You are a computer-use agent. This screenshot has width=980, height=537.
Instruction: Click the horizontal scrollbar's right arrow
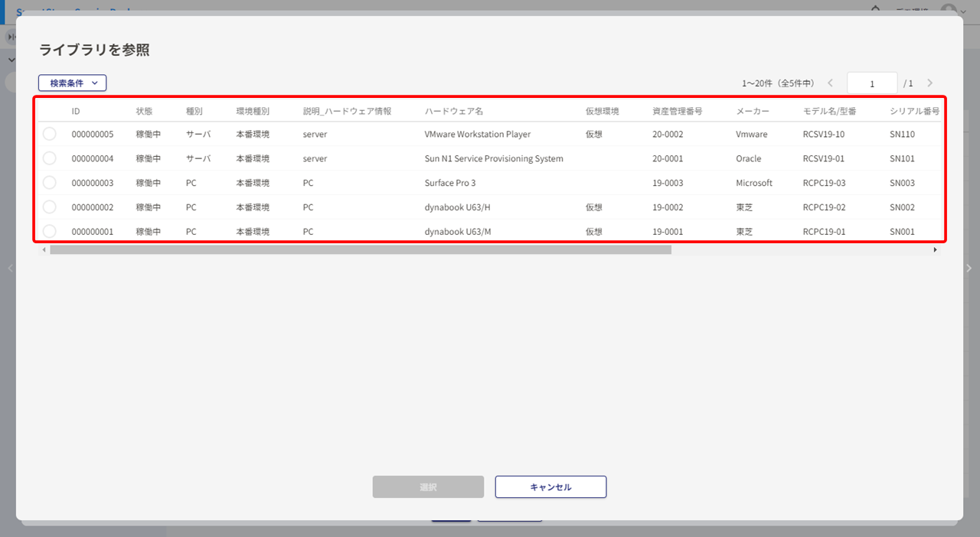point(935,250)
